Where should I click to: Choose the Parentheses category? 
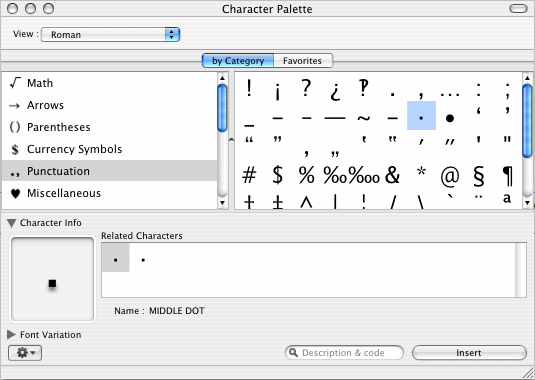click(109, 127)
